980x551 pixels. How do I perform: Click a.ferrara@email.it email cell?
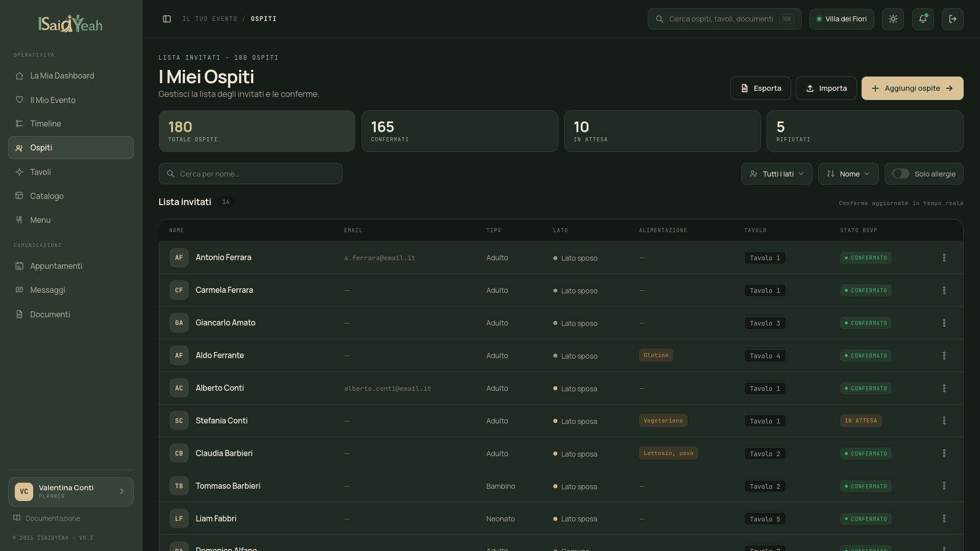[380, 258]
